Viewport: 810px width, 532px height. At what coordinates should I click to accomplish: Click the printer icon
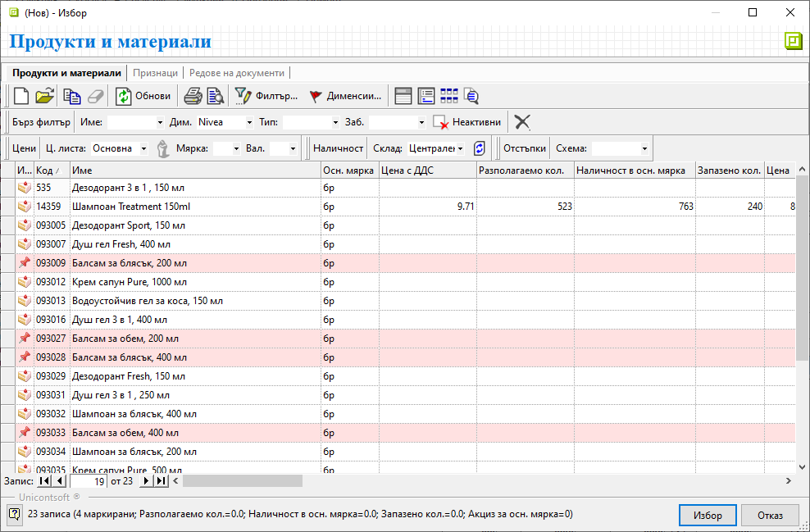point(193,96)
